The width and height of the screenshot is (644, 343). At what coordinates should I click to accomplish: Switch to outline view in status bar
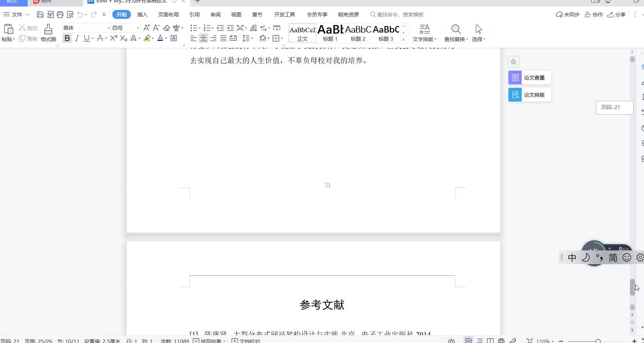coord(480,341)
